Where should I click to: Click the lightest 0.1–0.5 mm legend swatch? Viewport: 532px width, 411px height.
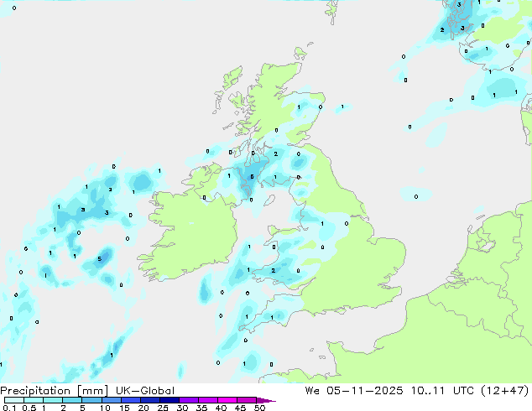(14, 400)
